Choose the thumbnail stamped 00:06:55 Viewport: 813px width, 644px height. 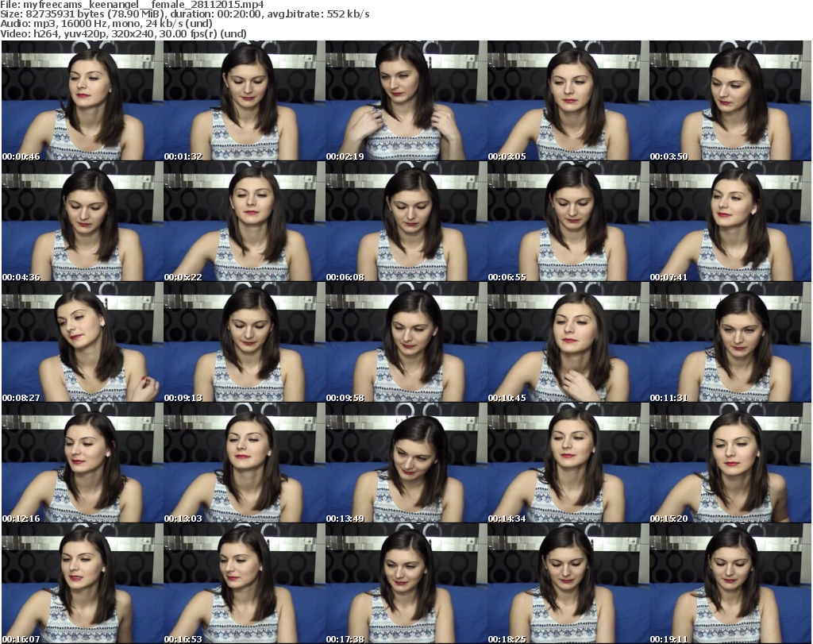(x=568, y=222)
